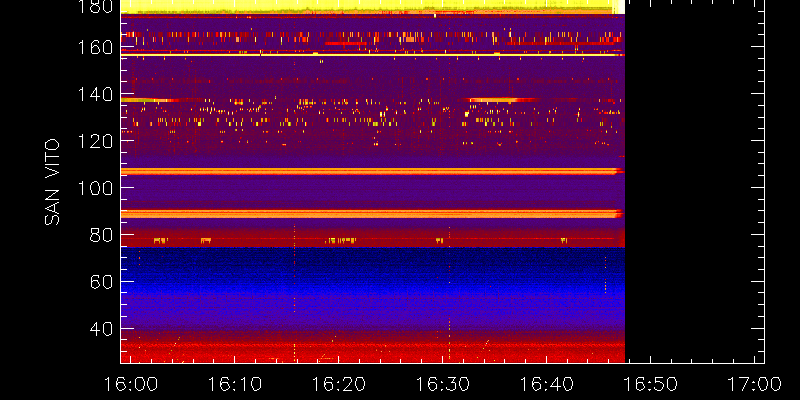Click the 40 frequency axis label
Image resolution: width=800 pixels, height=400 pixels.
pyautogui.click(x=101, y=329)
